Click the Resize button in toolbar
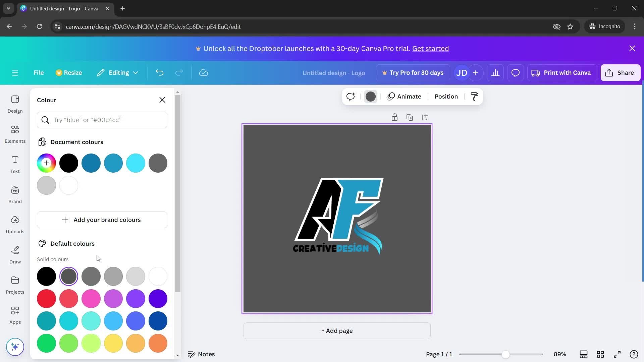This screenshot has height=362, width=644. pyautogui.click(x=68, y=72)
